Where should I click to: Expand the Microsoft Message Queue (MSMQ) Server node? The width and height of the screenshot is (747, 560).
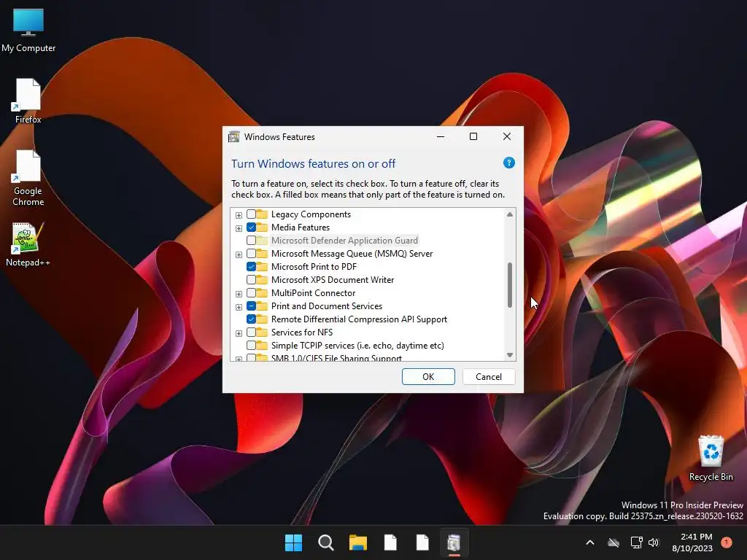[x=239, y=254]
